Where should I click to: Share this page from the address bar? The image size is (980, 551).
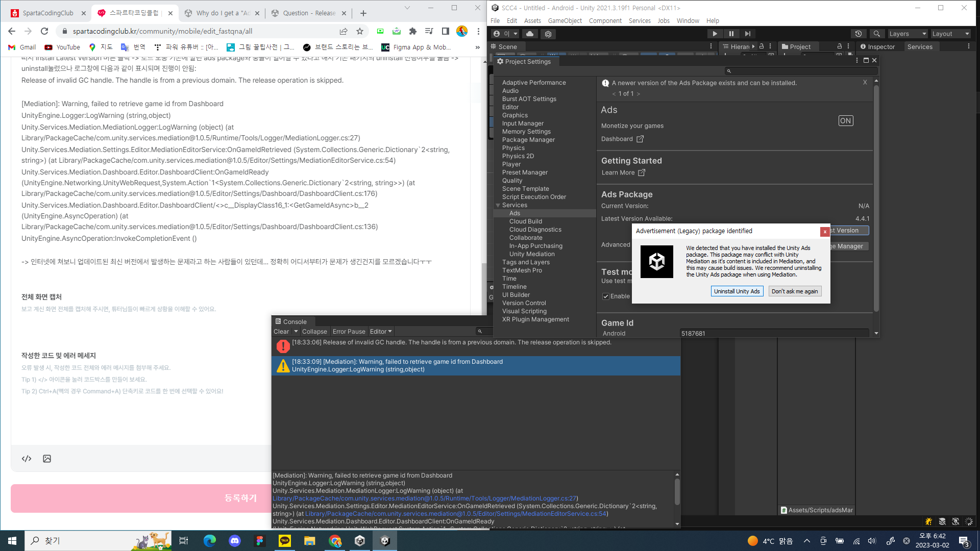[344, 31]
